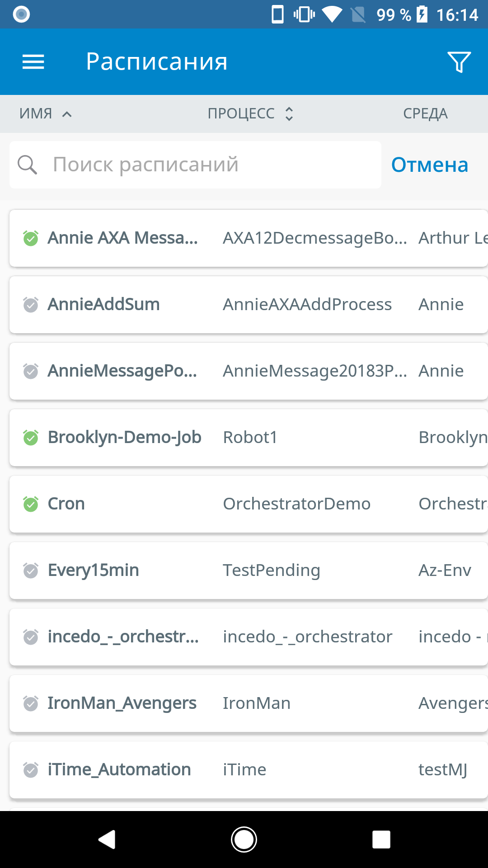Tap the Brooklyn-Demo-Job alarm status icon
Screen dimensions: 488x868
(x=31, y=438)
